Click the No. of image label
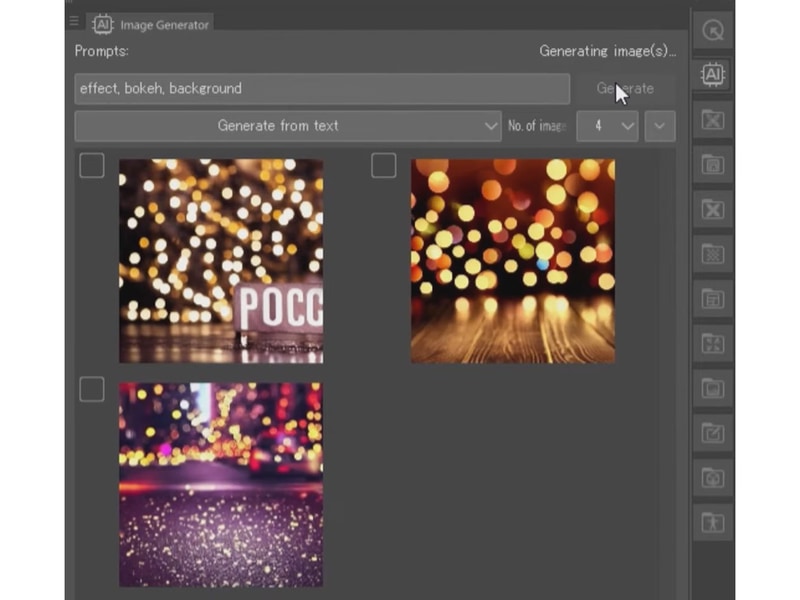Viewport: 800px width, 600px height. coord(537,126)
